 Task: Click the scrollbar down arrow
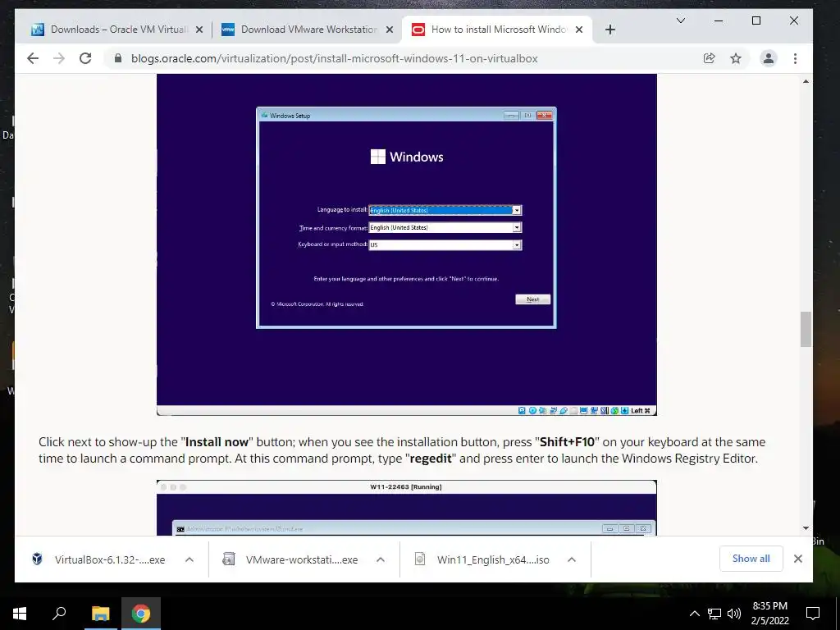(x=806, y=528)
